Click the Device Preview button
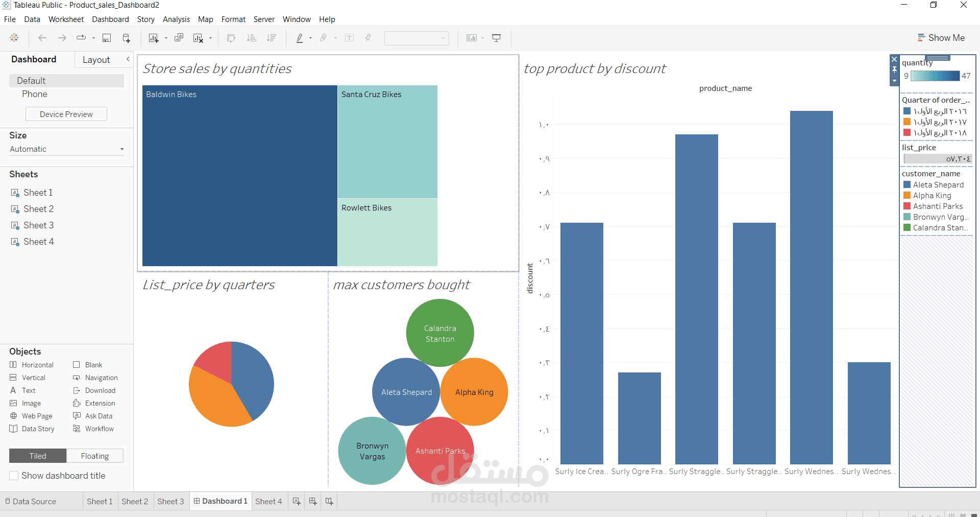Image resolution: width=980 pixels, height=517 pixels. pyautogui.click(x=66, y=114)
